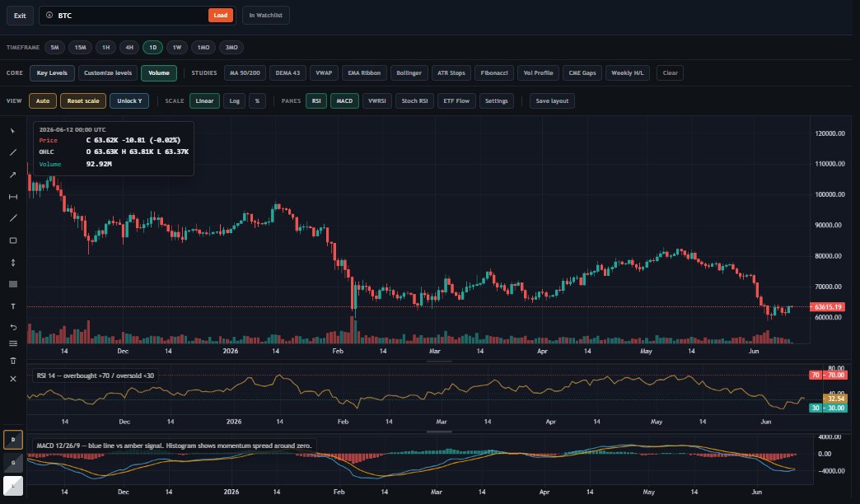The image size is (860, 504).
Task: Switch to 1W timeframe
Action: coord(177,48)
